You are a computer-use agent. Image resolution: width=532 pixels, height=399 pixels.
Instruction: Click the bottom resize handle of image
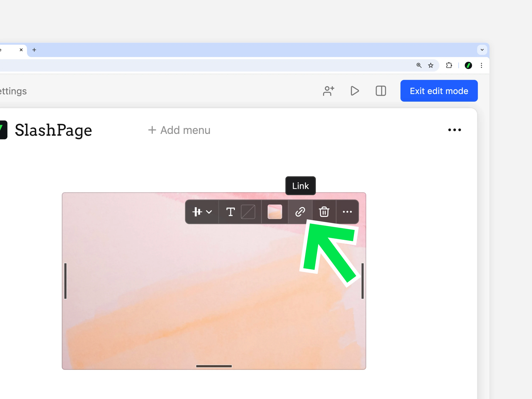[x=214, y=366]
